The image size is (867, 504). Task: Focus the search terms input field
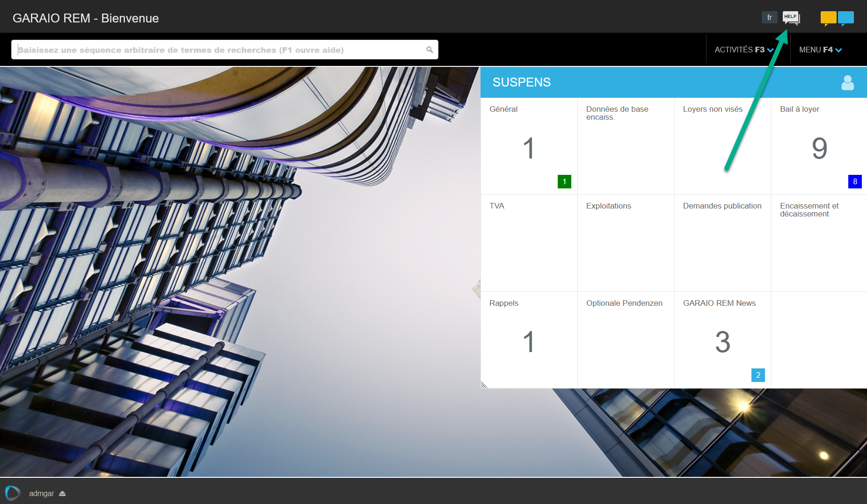click(x=220, y=50)
